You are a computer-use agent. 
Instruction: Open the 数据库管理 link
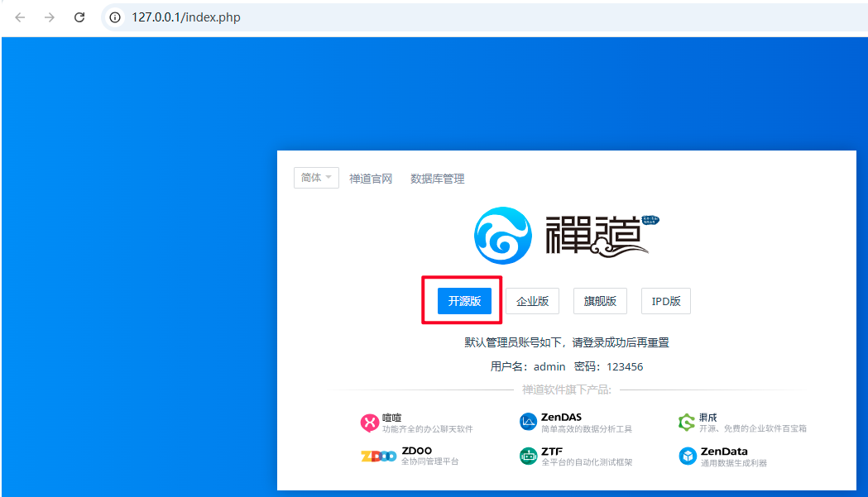438,179
